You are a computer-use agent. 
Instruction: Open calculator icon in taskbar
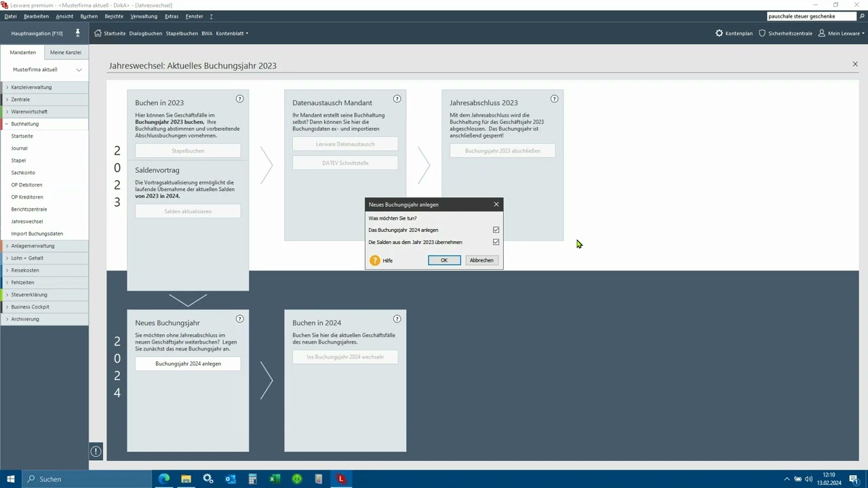click(252, 479)
